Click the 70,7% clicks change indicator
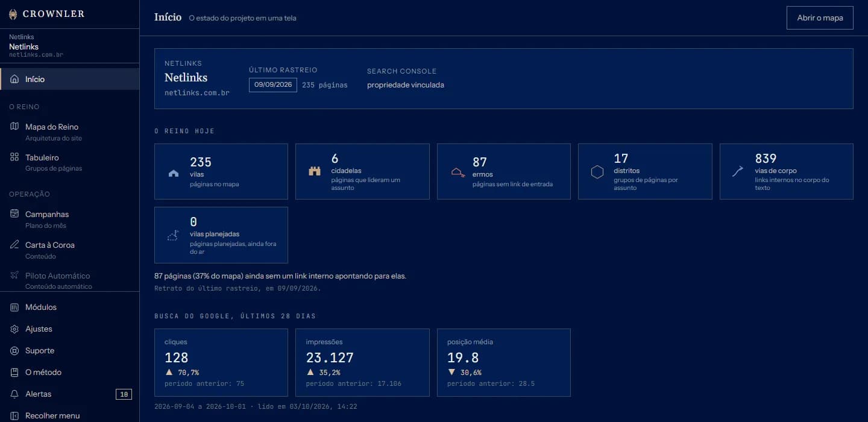This screenshot has height=422, width=868. coord(181,373)
